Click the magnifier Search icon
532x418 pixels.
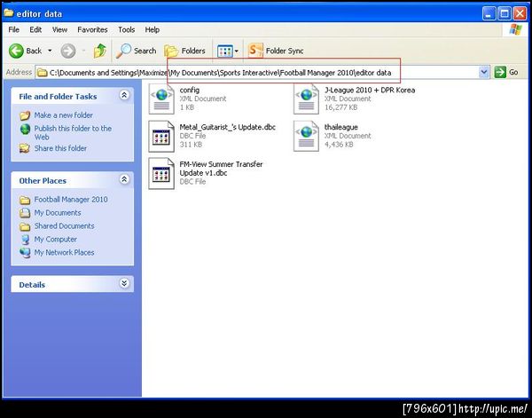coord(123,51)
